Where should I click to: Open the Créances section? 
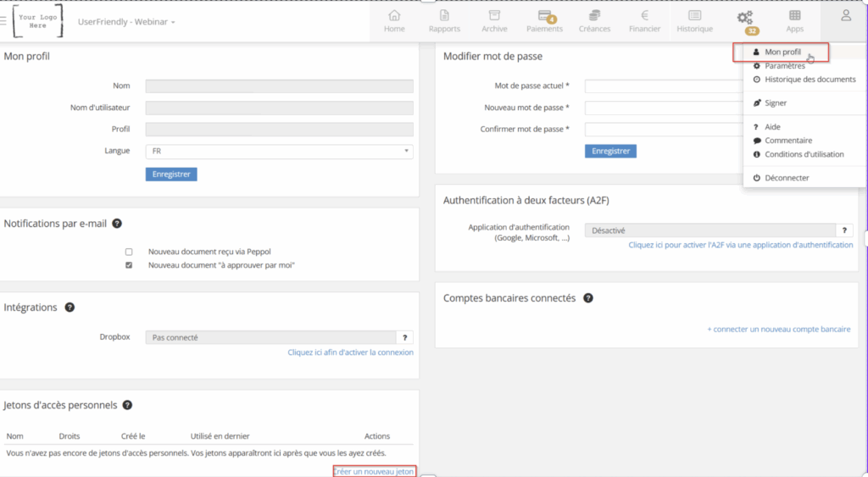[594, 21]
